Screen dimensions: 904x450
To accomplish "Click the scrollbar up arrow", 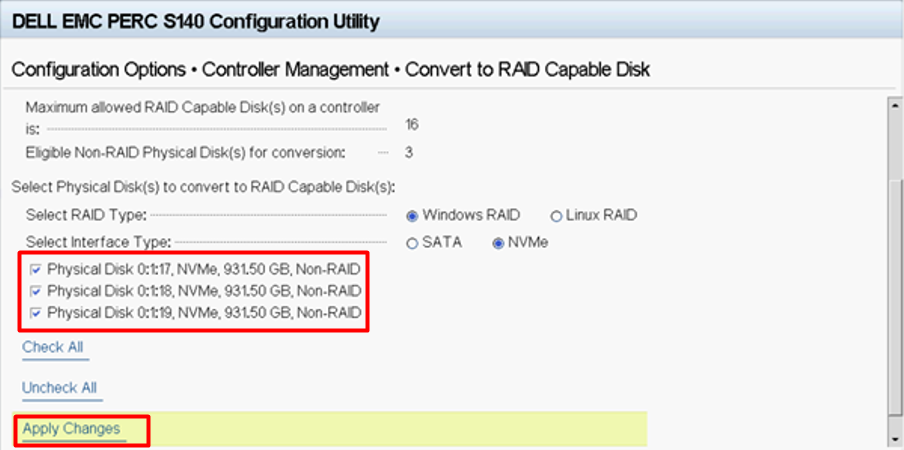I will point(894,105).
